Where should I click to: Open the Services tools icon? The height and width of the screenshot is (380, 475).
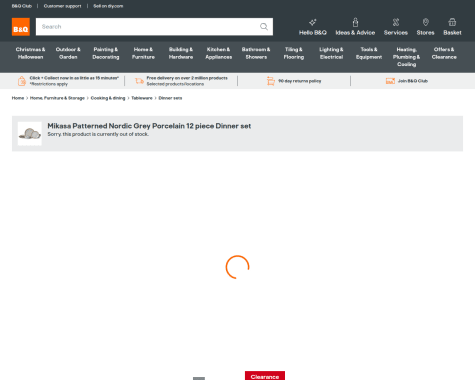pyautogui.click(x=396, y=22)
